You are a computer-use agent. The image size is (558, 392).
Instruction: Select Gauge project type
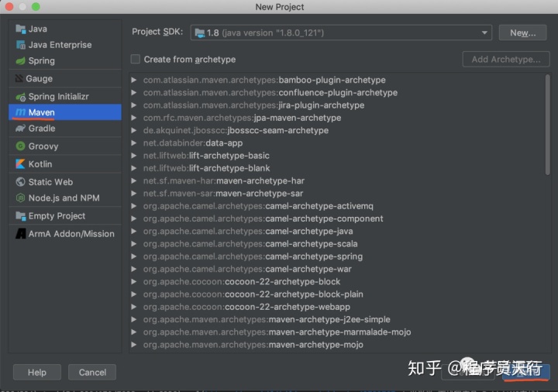pyautogui.click(x=65, y=78)
